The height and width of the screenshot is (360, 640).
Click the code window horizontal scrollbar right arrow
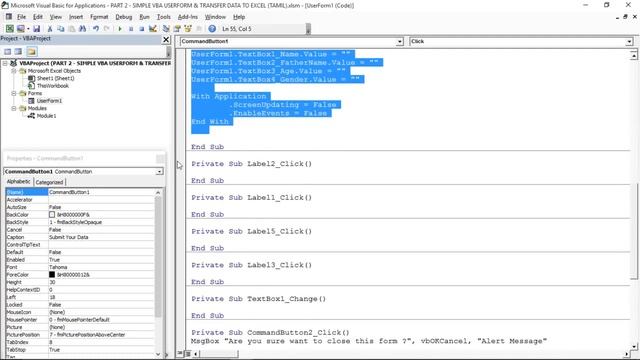tap(626, 354)
